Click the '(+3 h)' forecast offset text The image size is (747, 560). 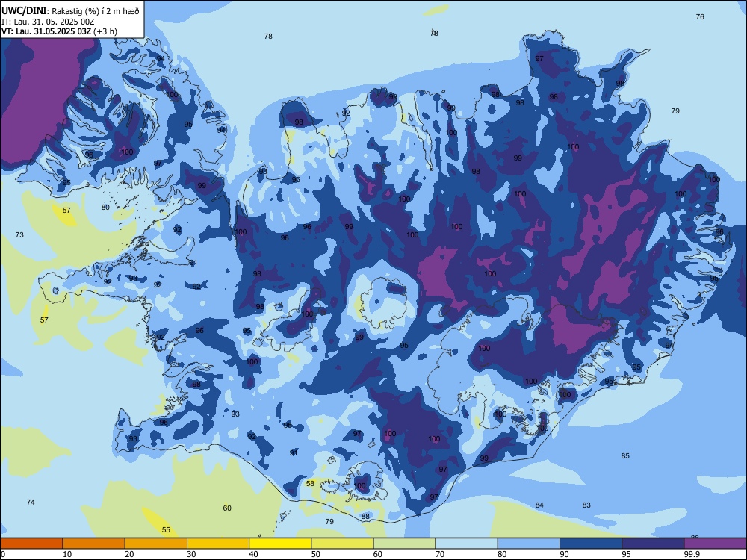[x=105, y=31]
